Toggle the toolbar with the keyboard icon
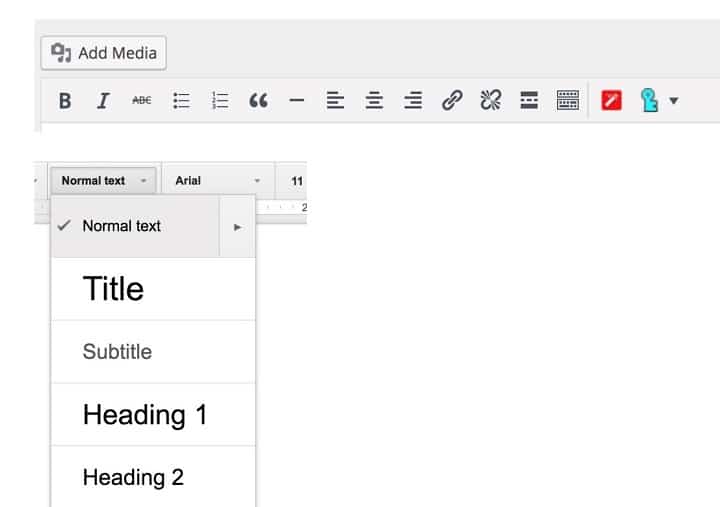 pos(567,100)
